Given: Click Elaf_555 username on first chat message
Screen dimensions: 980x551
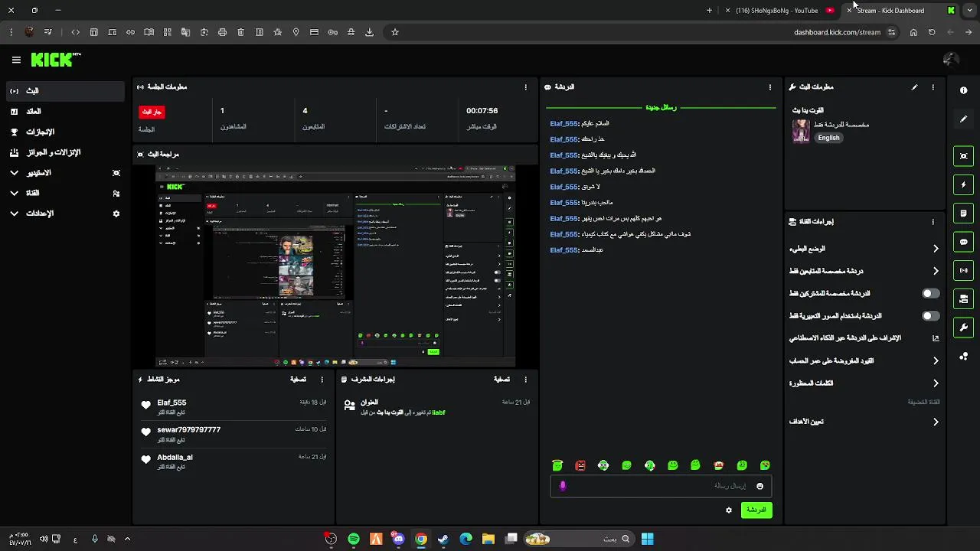Looking at the screenshot, I should [563, 124].
